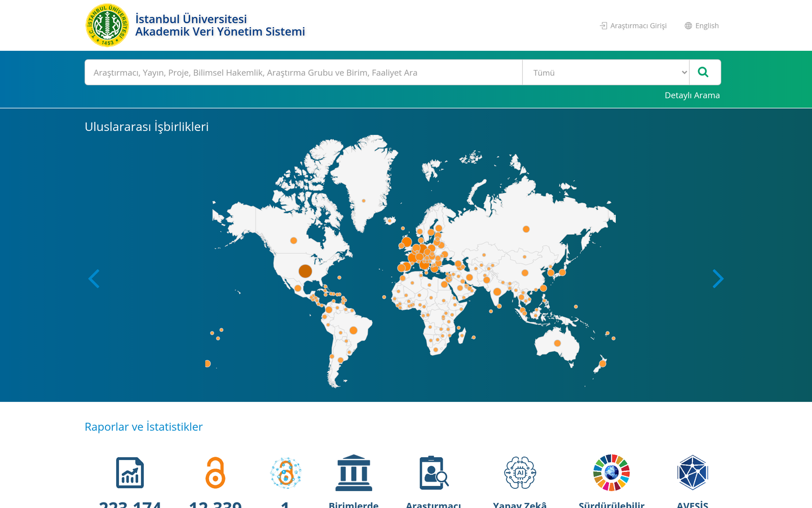Click the New Zealand collaboration bubble
Image resolution: width=812 pixels, height=508 pixels.
point(602,364)
